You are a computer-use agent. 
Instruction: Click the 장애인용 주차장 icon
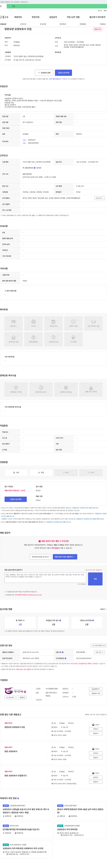[x=16, y=389]
